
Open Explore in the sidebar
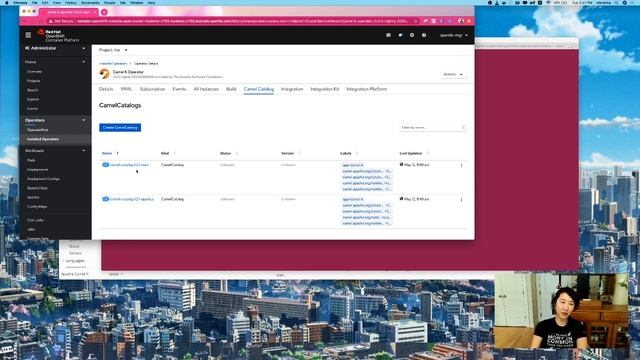point(33,99)
